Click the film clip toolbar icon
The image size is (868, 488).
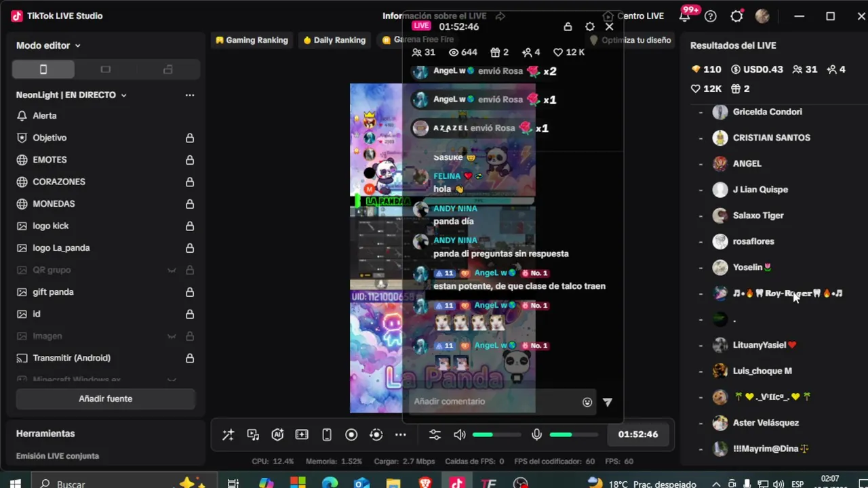(302, 435)
